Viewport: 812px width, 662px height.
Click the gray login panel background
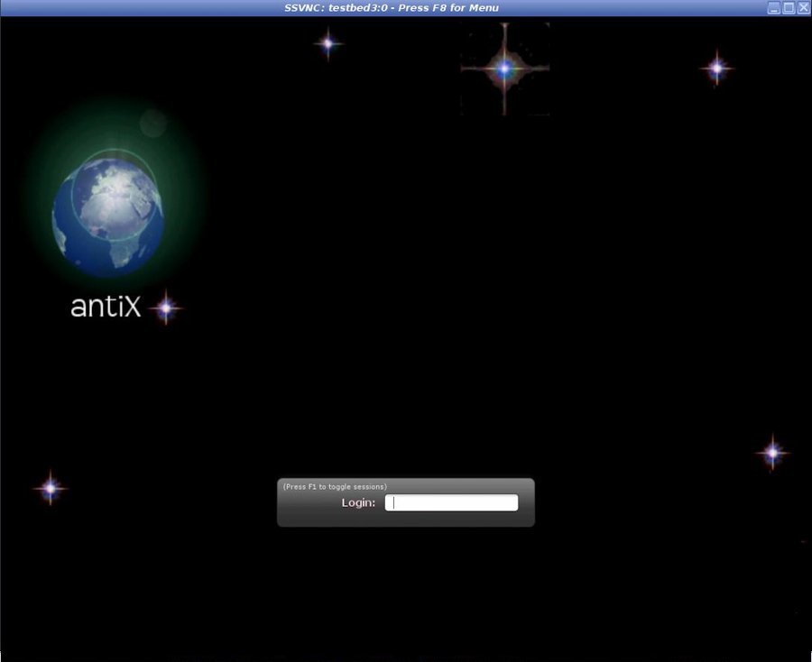click(x=406, y=519)
